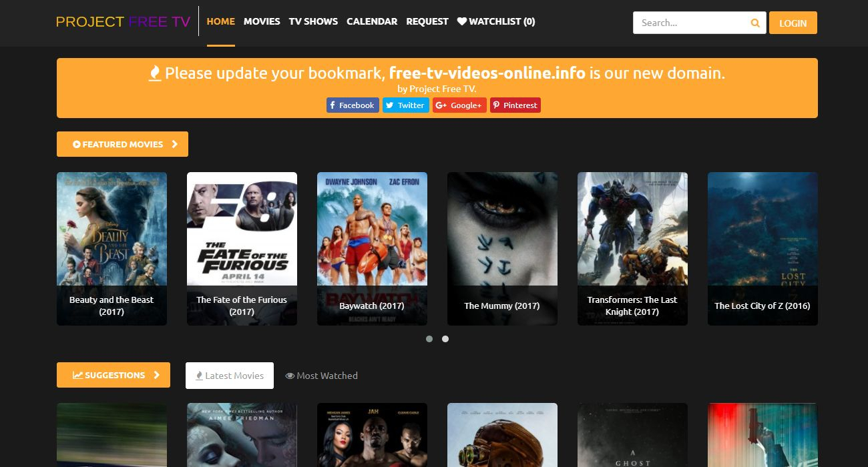The height and width of the screenshot is (467, 868).
Task: Open the Project Free TV logo link
Action: (124, 22)
